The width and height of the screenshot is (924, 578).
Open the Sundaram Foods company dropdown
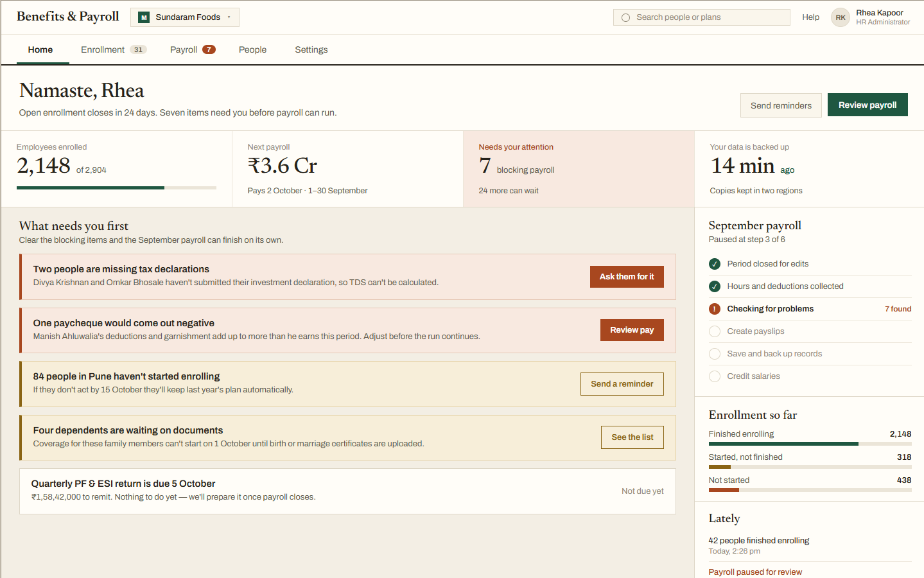pos(185,17)
